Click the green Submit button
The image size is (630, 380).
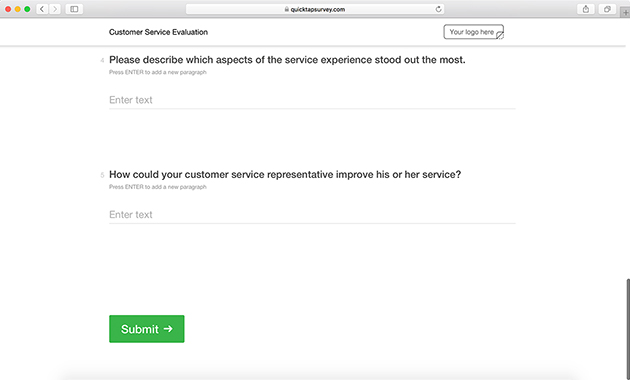[x=147, y=329]
